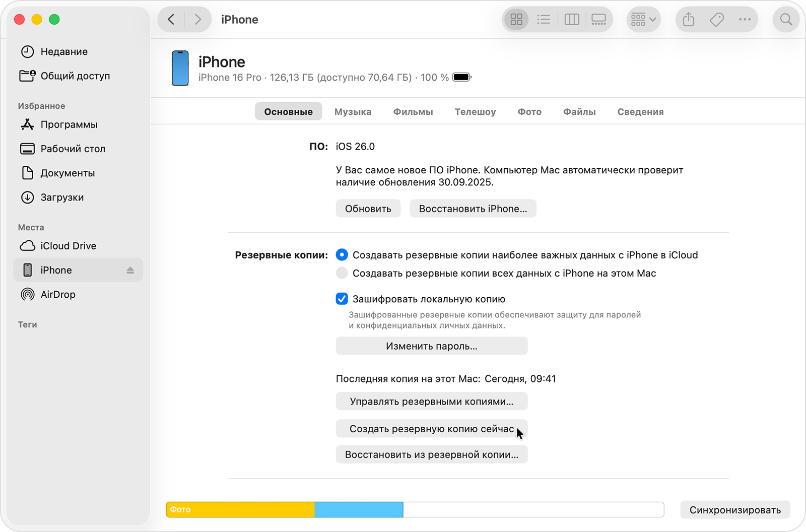The width and height of the screenshot is (806, 532).
Task: Open the Музыка tab
Action: point(353,112)
